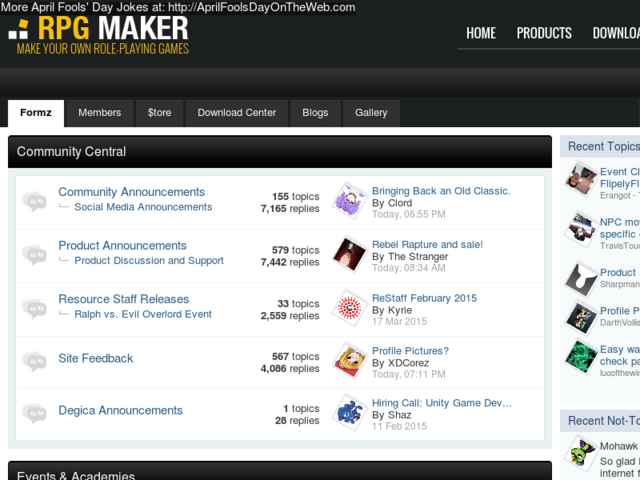Click '7,442 replies' count text
Viewport: 640px width, 480px height.
click(290, 262)
